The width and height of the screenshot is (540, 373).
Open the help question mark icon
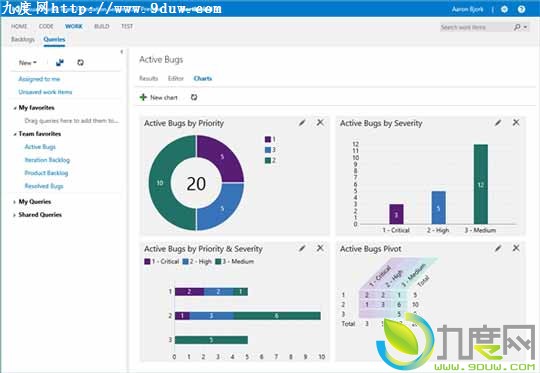pyautogui.click(x=521, y=9)
